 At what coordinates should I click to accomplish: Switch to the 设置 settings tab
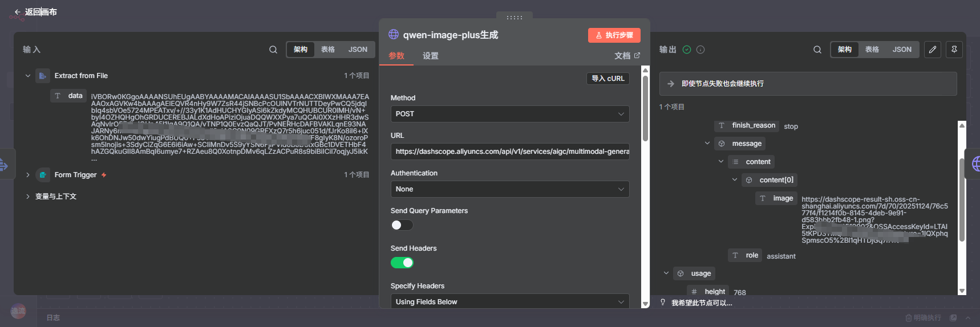(x=430, y=56)
